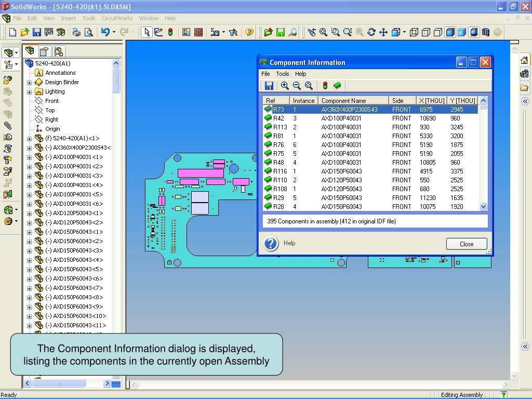Select the Pan view tool
This screenshot has height=399, width=532.
[x=383, y=32]
